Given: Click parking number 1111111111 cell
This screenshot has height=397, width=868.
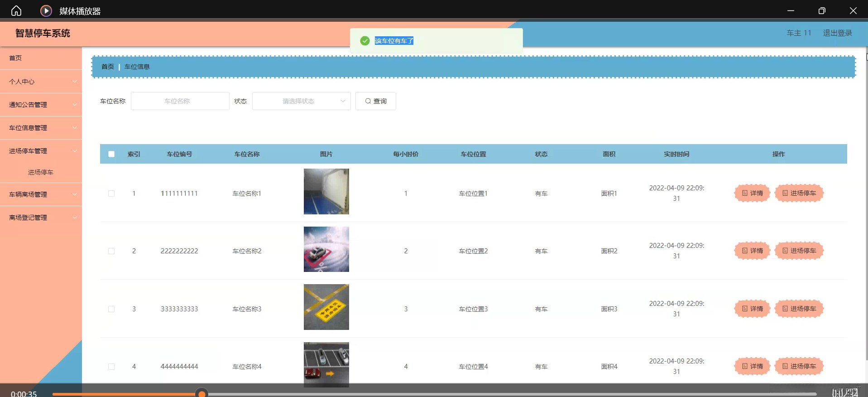Looking at the screenshot, I should [179, 194].
